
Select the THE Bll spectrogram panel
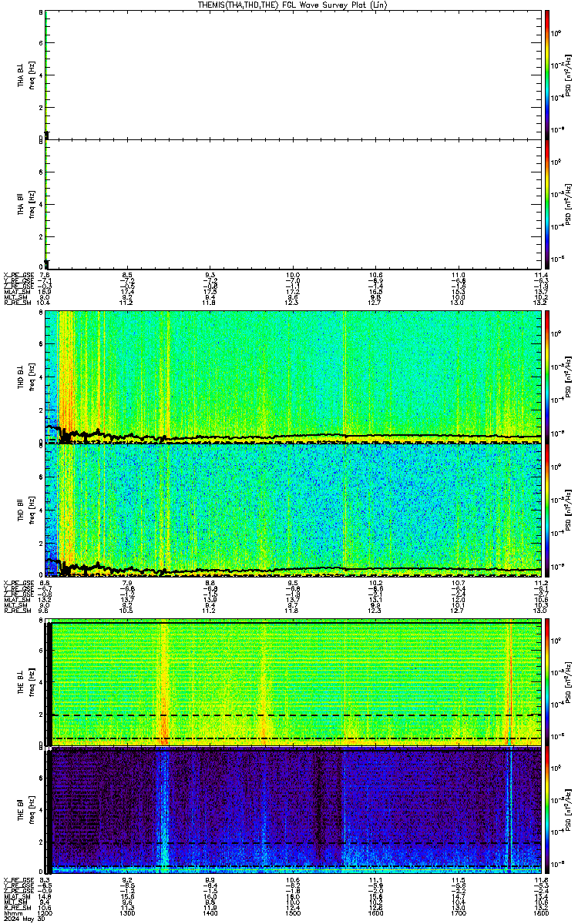(294, 810)
